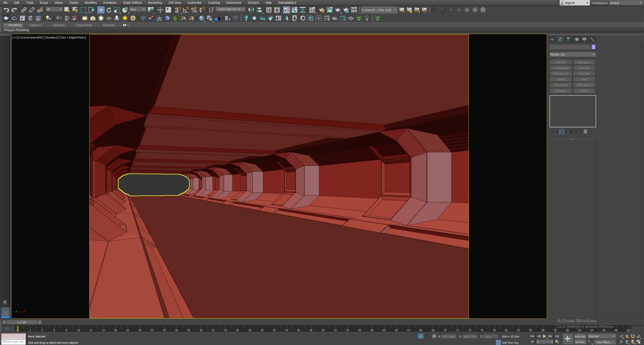Click the Redo arrow icon
Image resolution: width=644 pixels, height=345 pixels.
point(14,10)
